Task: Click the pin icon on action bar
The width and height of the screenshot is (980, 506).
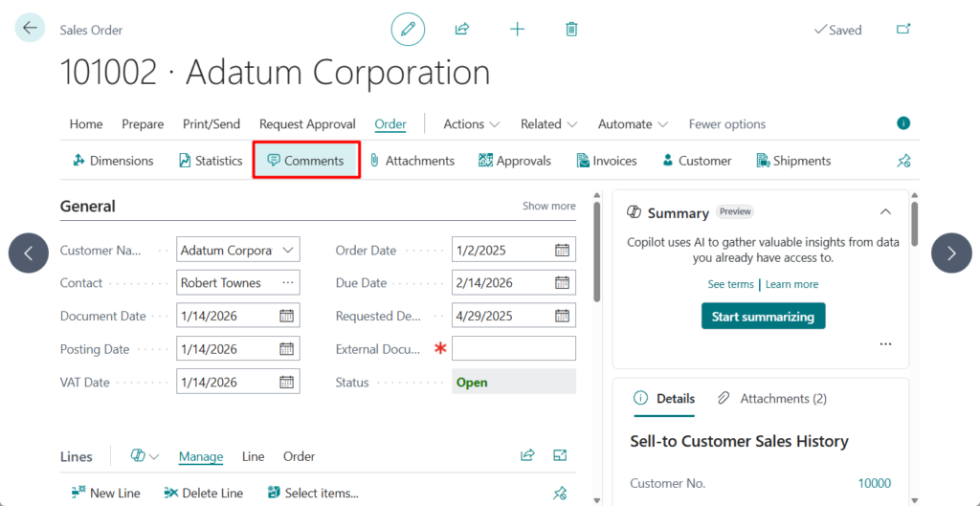Action: click(903, 161)
